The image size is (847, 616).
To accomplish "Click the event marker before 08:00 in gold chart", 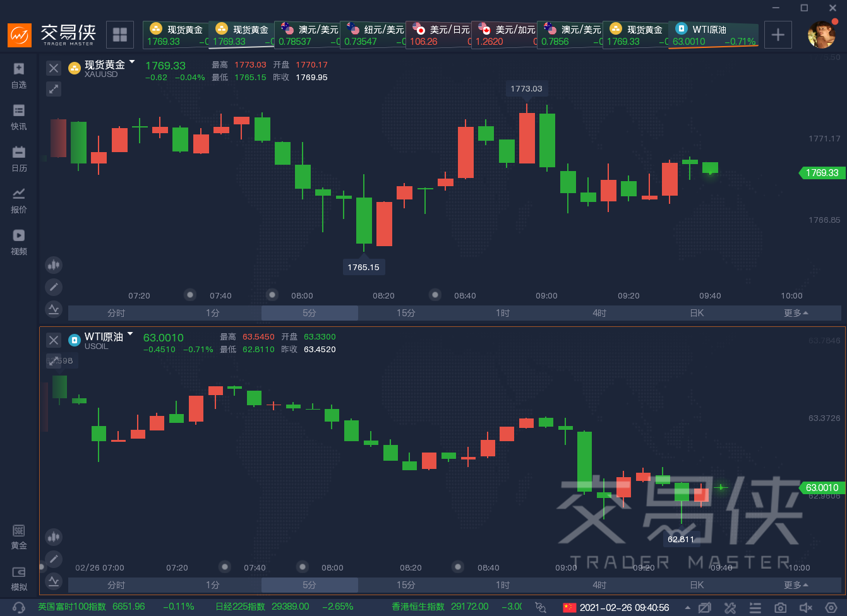I will coord(272,295).
